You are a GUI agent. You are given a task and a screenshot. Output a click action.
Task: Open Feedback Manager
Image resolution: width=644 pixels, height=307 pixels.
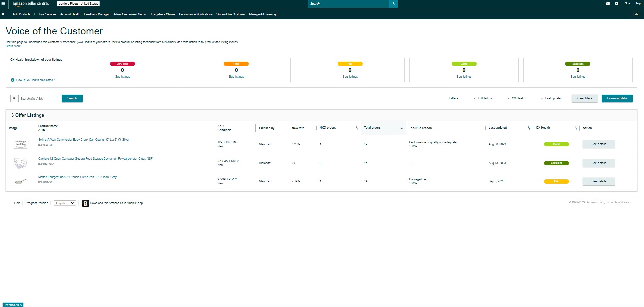coord(97,14)
